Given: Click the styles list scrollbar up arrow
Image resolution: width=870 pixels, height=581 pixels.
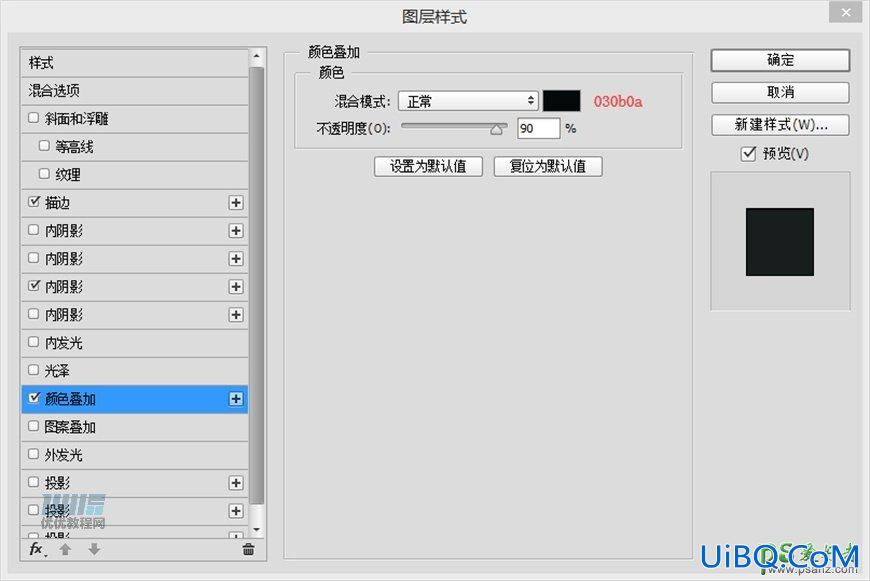Looking at the screenshot, I should click(x=256, y=56).
